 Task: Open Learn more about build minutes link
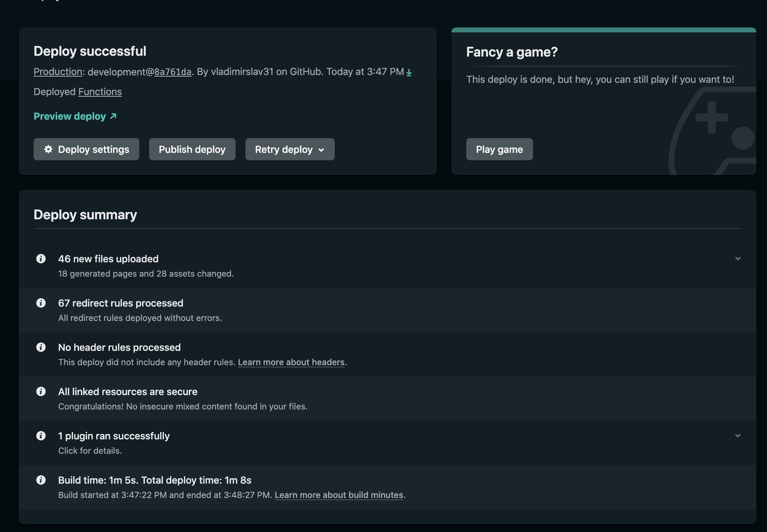(338, 495)
